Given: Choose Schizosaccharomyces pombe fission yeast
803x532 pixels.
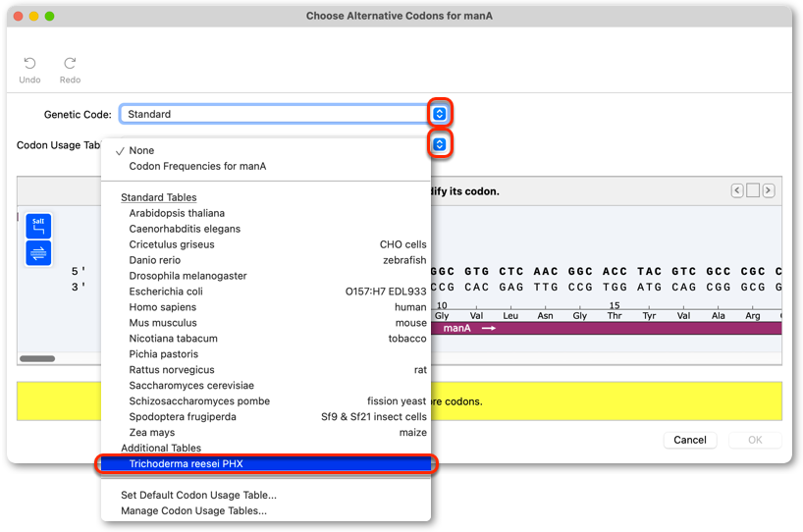Looking at the screenshot, I should click(x=266, y=400).
